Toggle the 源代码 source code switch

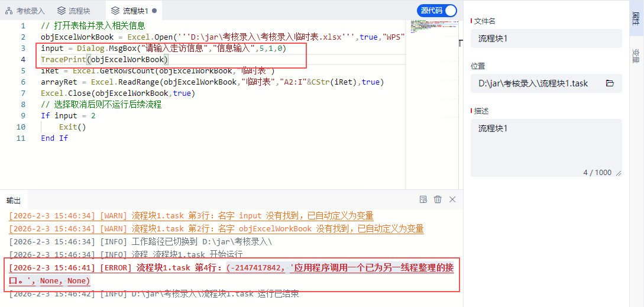(x=437, y=11)
